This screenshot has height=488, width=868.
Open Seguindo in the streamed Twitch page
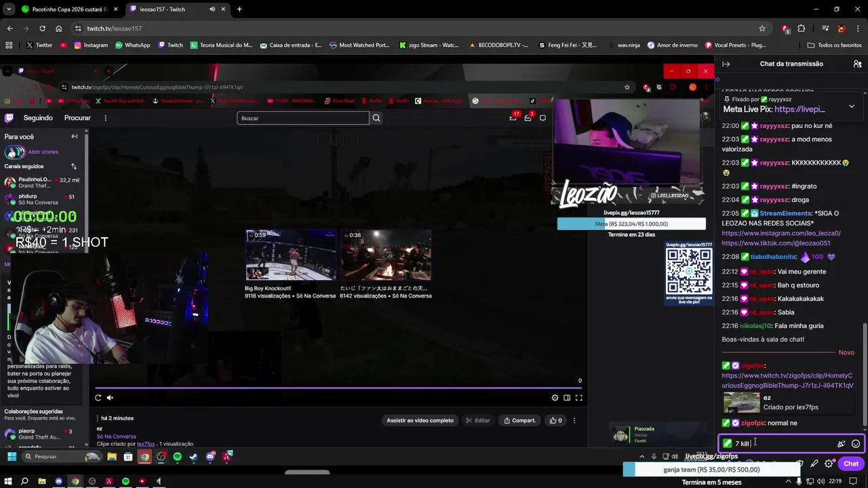tap(38, 118)
